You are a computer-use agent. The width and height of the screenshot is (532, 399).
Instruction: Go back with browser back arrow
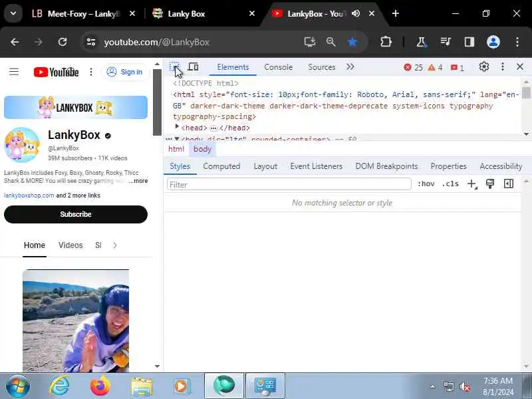15,42
